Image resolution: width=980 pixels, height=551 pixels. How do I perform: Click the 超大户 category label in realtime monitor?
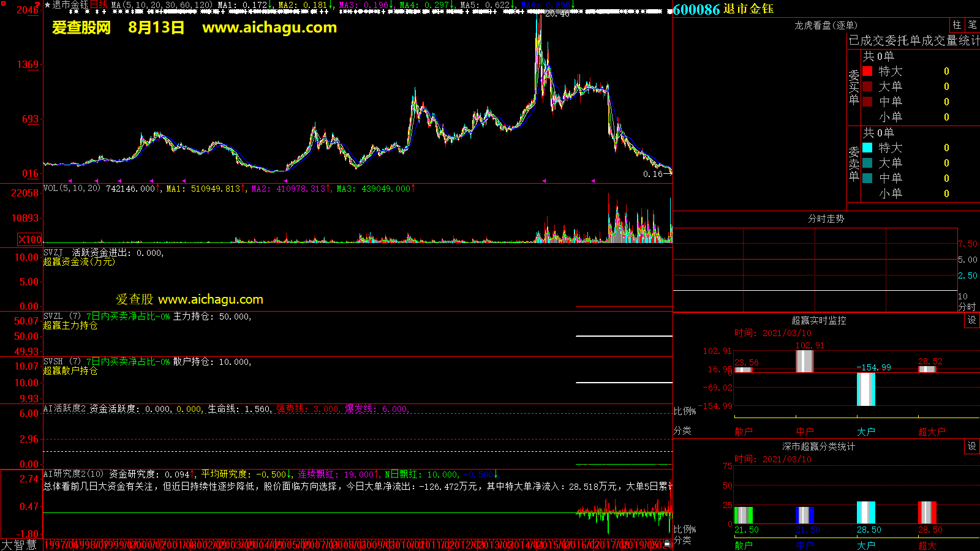[x=932, y=432]
